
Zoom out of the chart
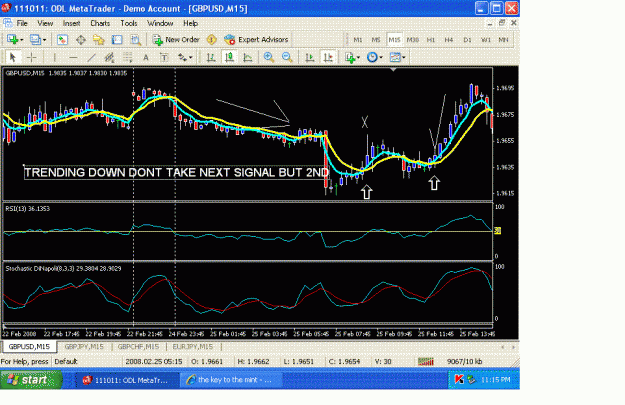pyautogui.click(x=287, y=57)
